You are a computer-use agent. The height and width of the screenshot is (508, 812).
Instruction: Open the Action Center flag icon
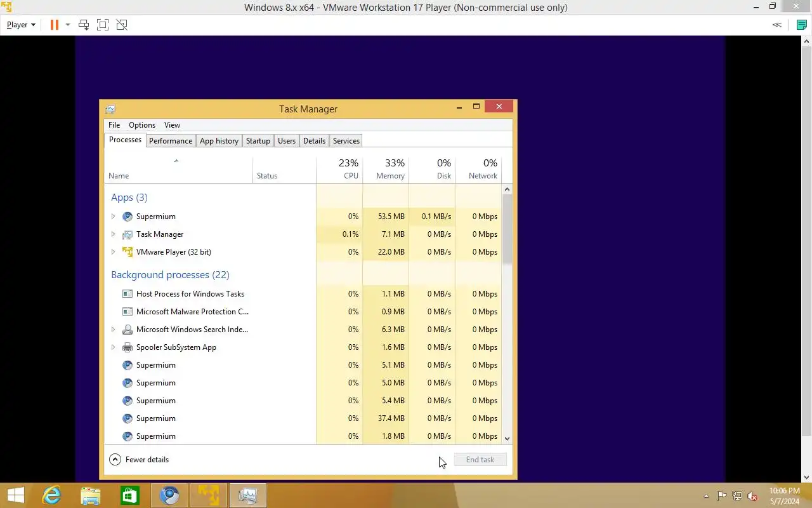tap(722, 496)
